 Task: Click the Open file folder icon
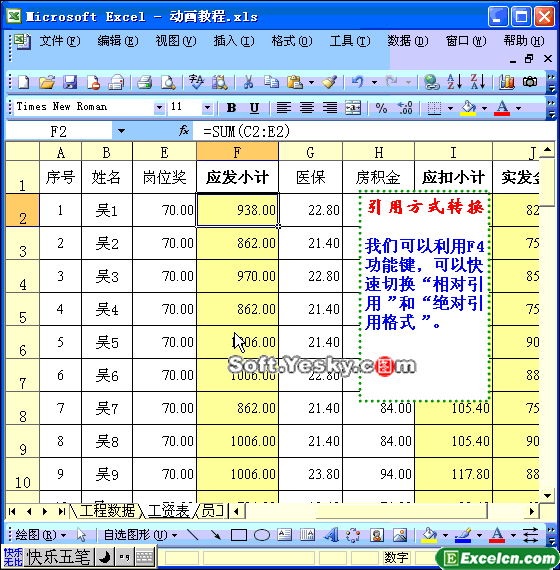[47, 82]
